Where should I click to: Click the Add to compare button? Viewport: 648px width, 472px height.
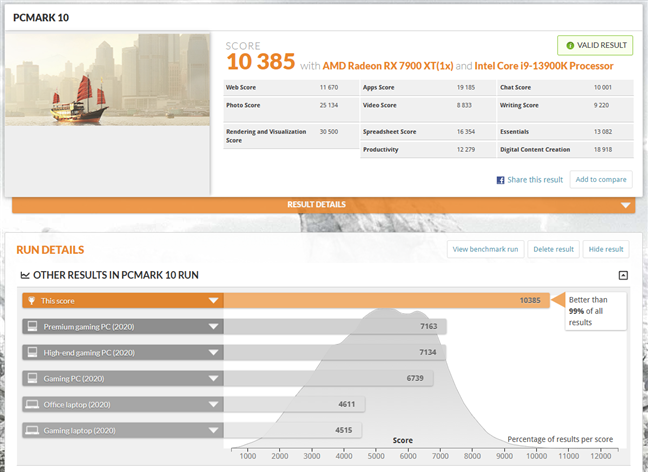[x=601, y=179]
